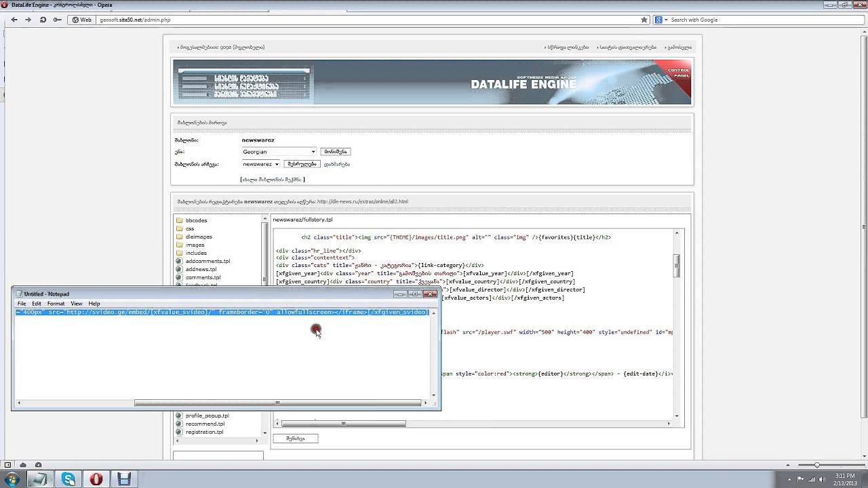Screen dimensions: 868x488
Task: Click the bbcodes folder icon
Action: [x=179, y=220]
